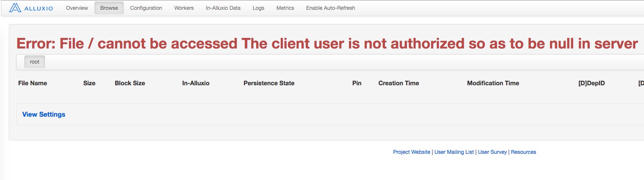Open the Metrics page
The height and width of the screenshot is (180, 644).
[285, 8]
